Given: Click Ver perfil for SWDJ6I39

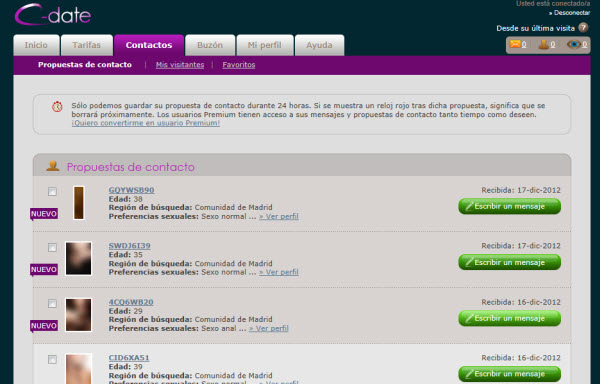Looking at the screenshot, I should (x=279, y=272).
